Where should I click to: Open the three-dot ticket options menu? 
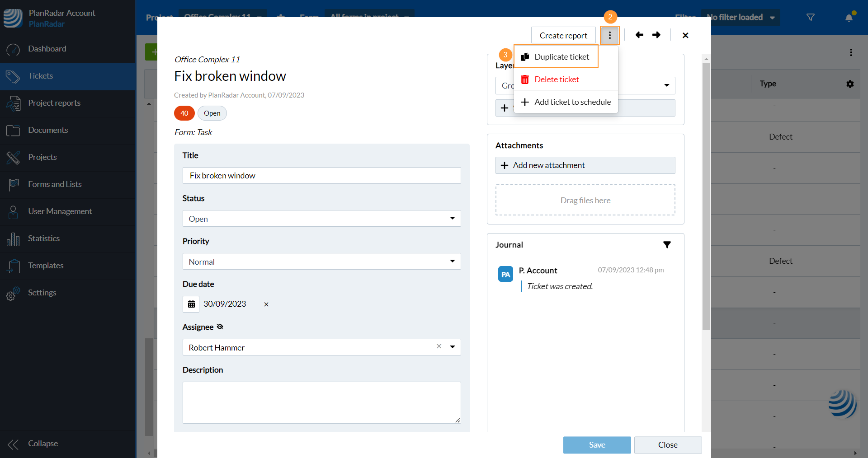[x=609, y=35]
